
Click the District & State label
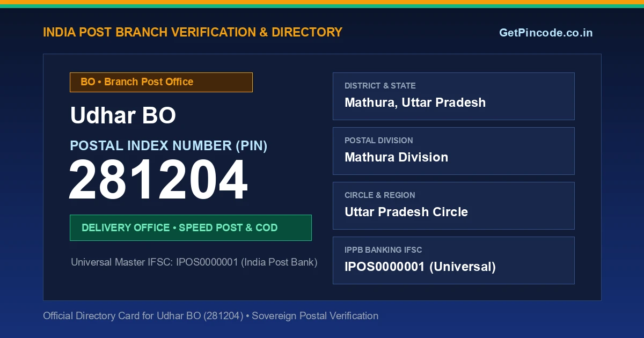tap(380, 86)
